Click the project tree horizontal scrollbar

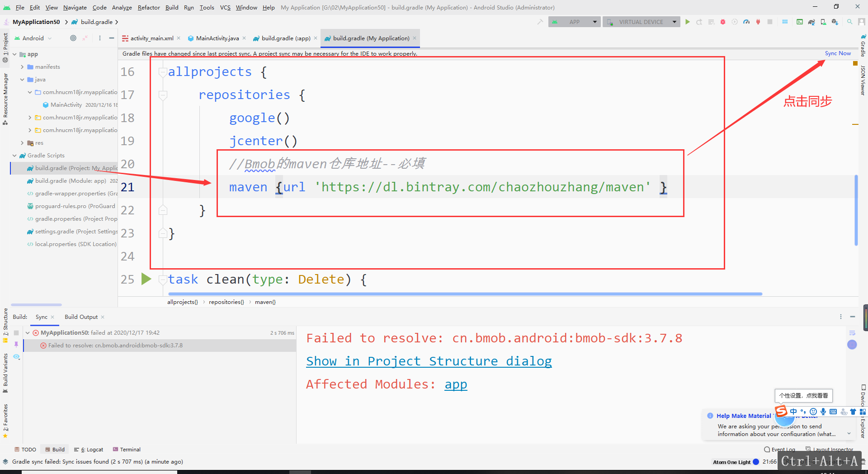coord(36,305)
